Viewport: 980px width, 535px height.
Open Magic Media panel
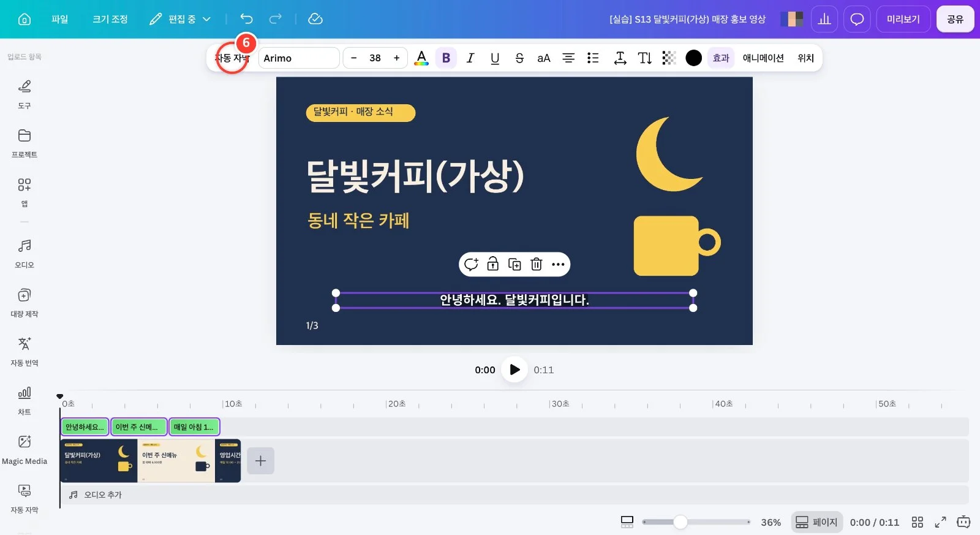tap(24, 450)
